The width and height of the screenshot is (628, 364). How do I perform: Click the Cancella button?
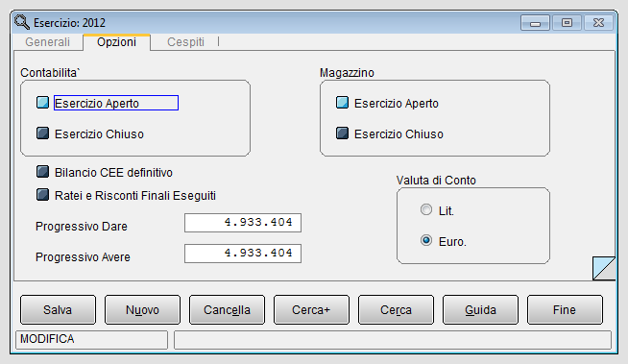[227, 309]
